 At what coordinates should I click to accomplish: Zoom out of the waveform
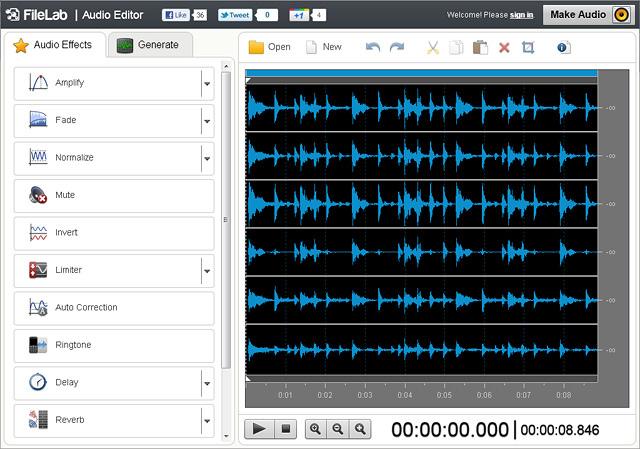coord(338,429)
